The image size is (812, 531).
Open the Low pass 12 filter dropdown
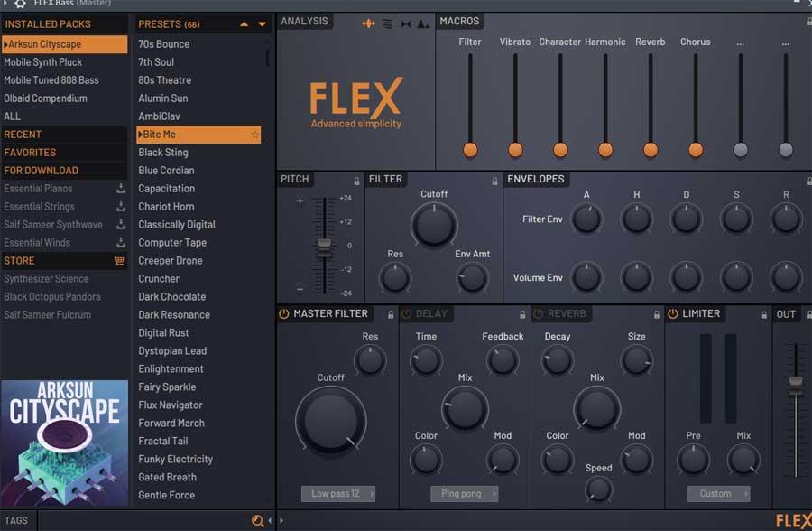(x=338, y=494)
